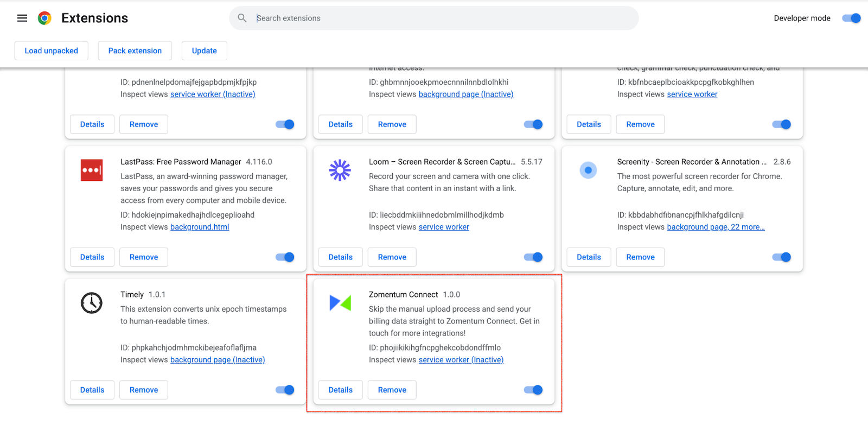Open Details for extension ID ghbmnnjooekpmoecnnnilnnbdlolhkhi
This screenshot has height=443, width=868.
341,124
